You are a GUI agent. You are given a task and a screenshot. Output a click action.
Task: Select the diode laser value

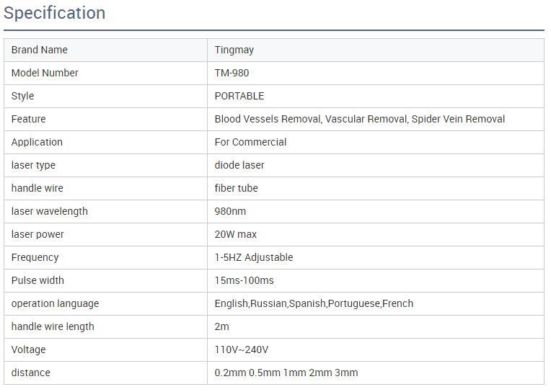239,165
